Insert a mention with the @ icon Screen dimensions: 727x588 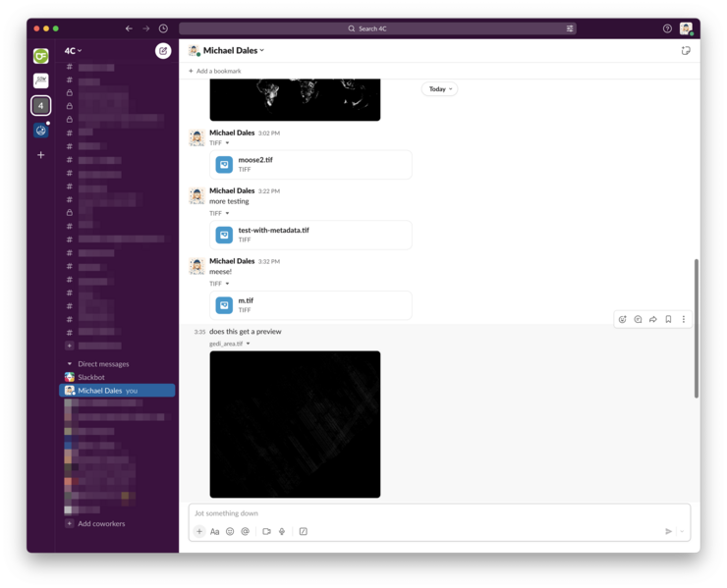[246, 531]
